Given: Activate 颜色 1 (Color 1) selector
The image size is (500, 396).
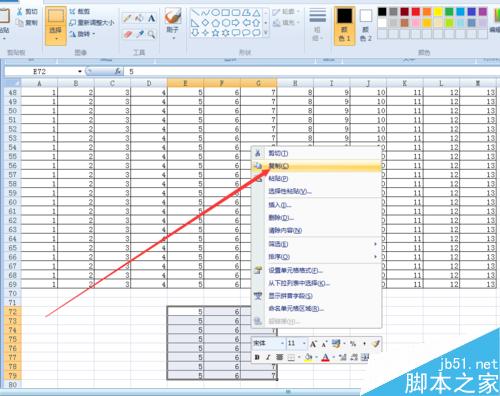Looking at the screenshot, I should [344, 26].
